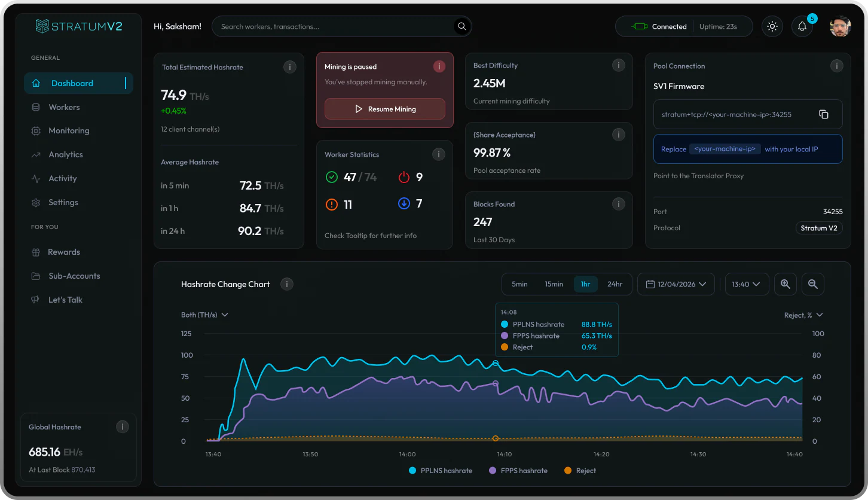Show Share Acceptance info icon
Screen dimensions: 868x500
click(x=619, y=135)
